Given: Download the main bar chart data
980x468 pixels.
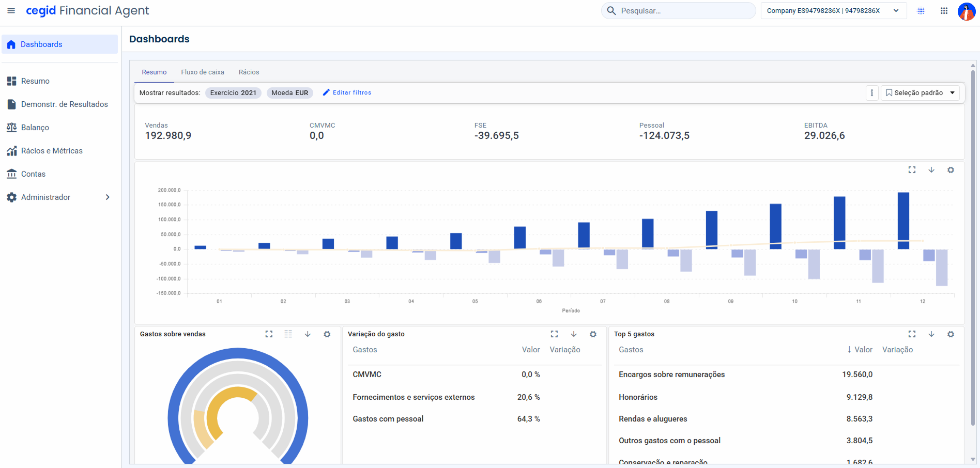Looking at the screenshot, I should (x=931, y=170).
